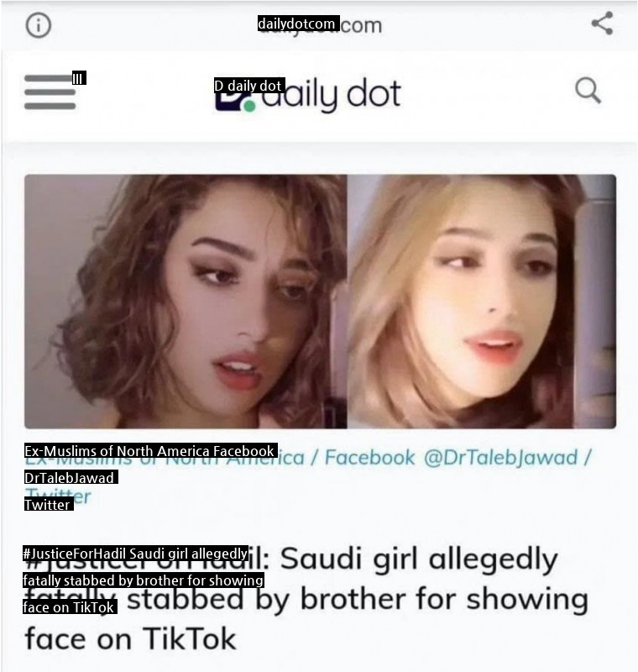Open the site info icon beside address

point(38,25)
